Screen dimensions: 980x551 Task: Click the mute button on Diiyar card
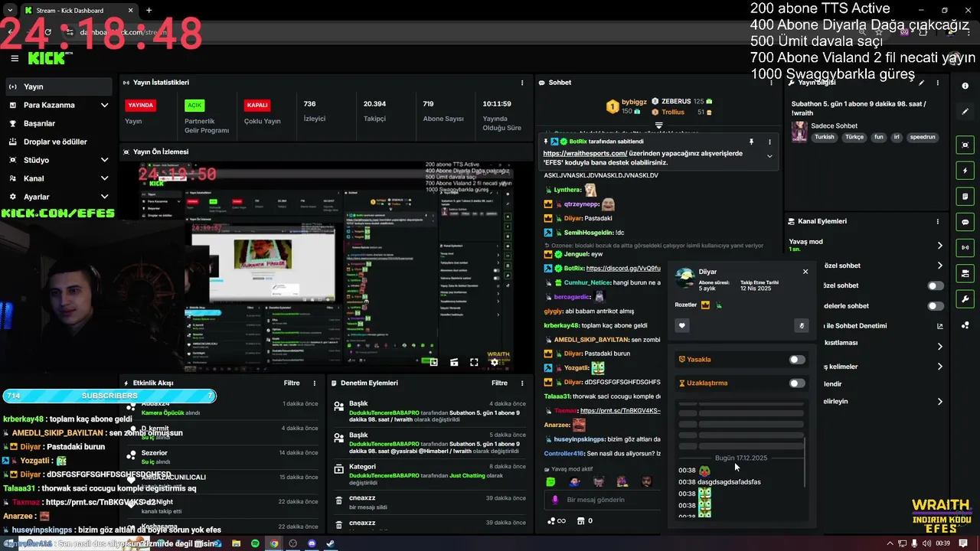pos(802,326)
